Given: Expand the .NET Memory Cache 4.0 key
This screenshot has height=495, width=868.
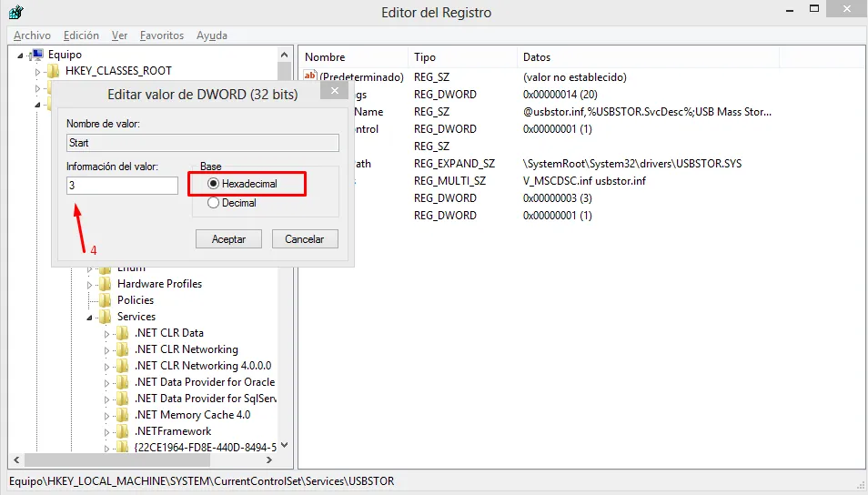Looking at the screenshot, I should (x=106, y=415).
